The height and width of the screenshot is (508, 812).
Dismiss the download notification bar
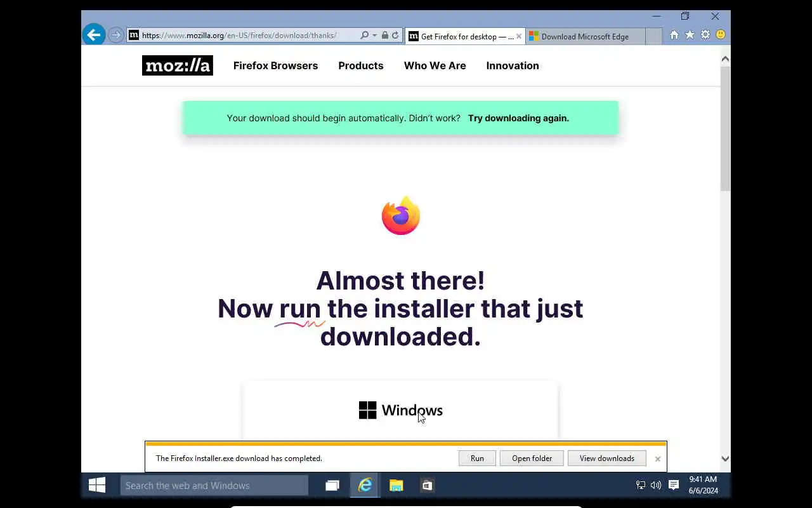[x=657, y=458]
